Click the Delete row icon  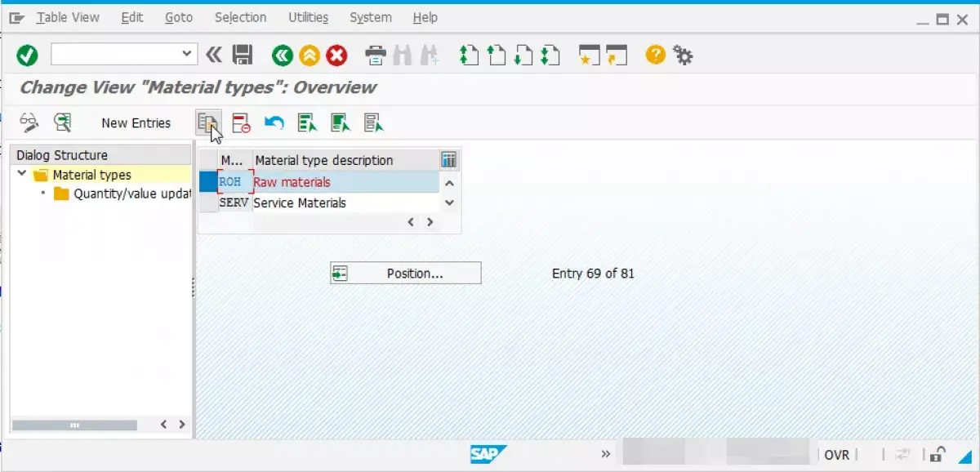241,123
